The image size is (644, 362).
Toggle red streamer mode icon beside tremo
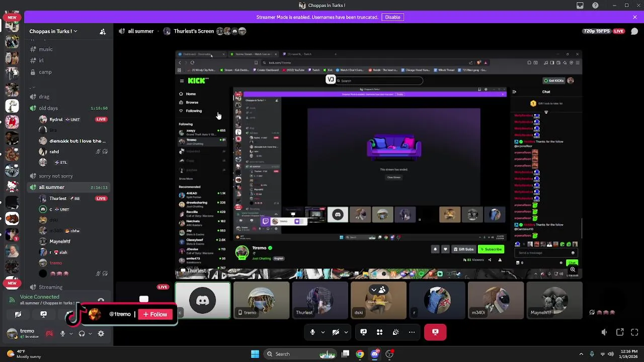tap(49, 333)
